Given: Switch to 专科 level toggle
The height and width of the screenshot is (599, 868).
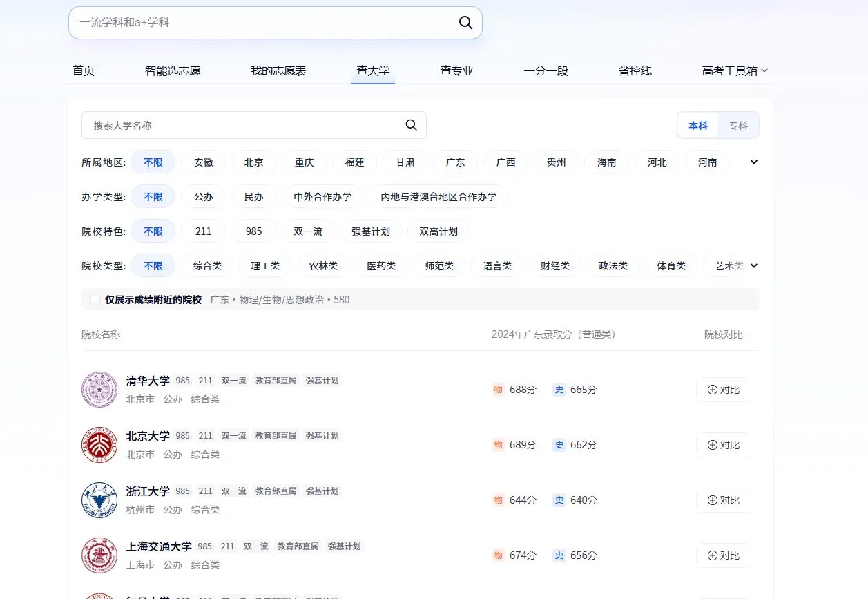Looking at the screenshot, I should pyautogui.click(x=738, y=126).
